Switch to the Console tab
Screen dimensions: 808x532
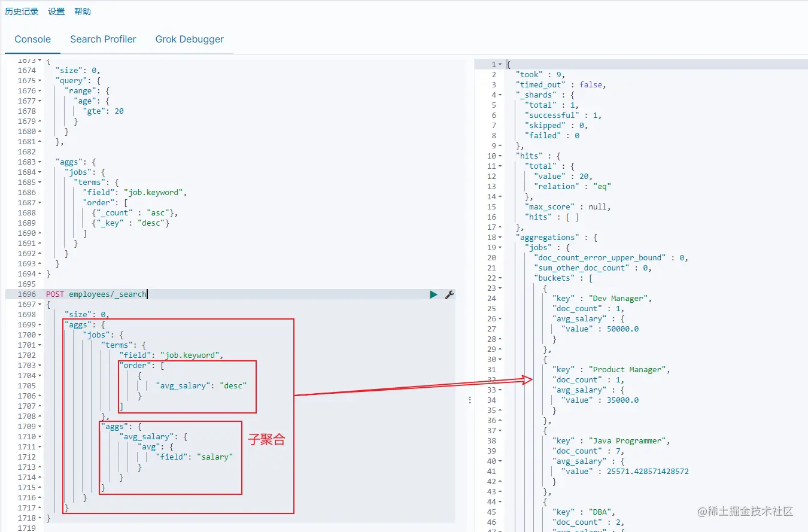click(x=33, y=39)
